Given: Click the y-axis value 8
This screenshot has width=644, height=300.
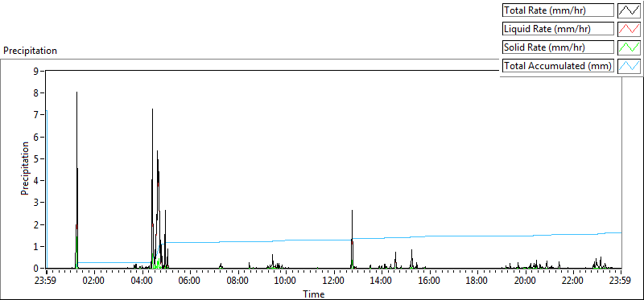Looking at the screenshot, I should (36, 93).
